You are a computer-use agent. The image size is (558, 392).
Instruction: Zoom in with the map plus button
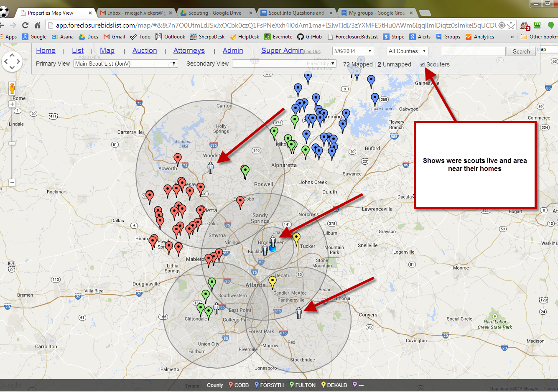(12, 104)
